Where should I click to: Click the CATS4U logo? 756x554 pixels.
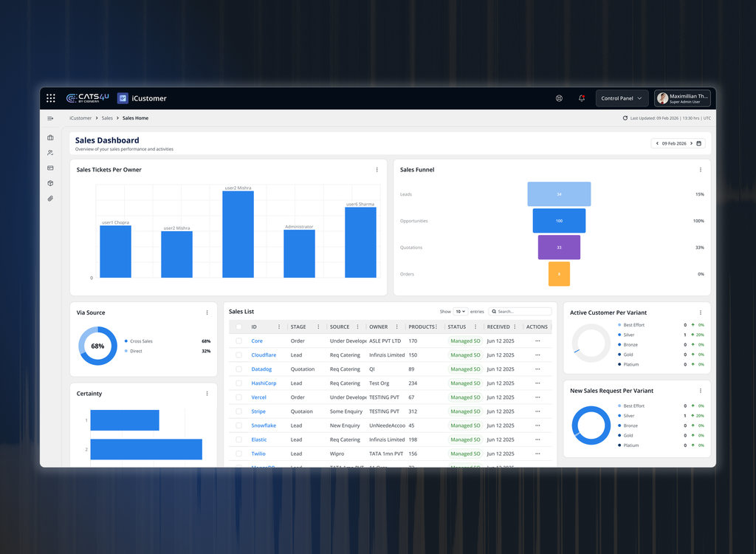click(88, 98)
